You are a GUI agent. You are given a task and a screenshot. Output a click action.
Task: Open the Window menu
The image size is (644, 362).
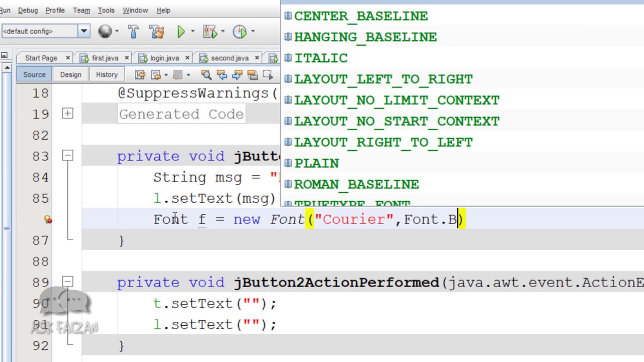coord(135,10)
